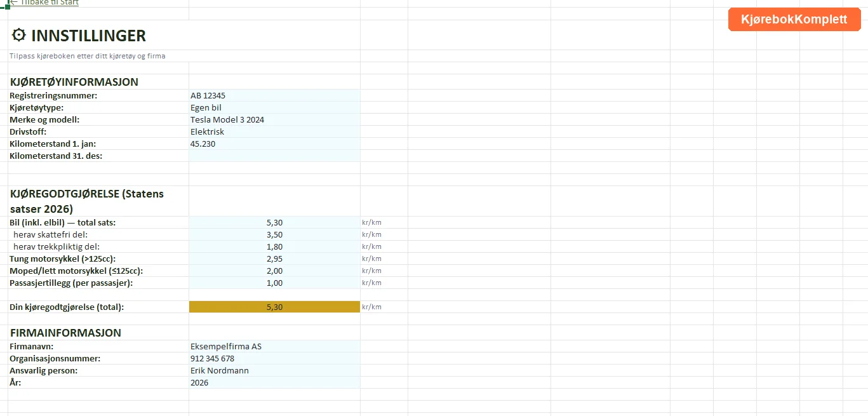Select the Firmanavn cell 'Eksempelfirma AS'

274,347
